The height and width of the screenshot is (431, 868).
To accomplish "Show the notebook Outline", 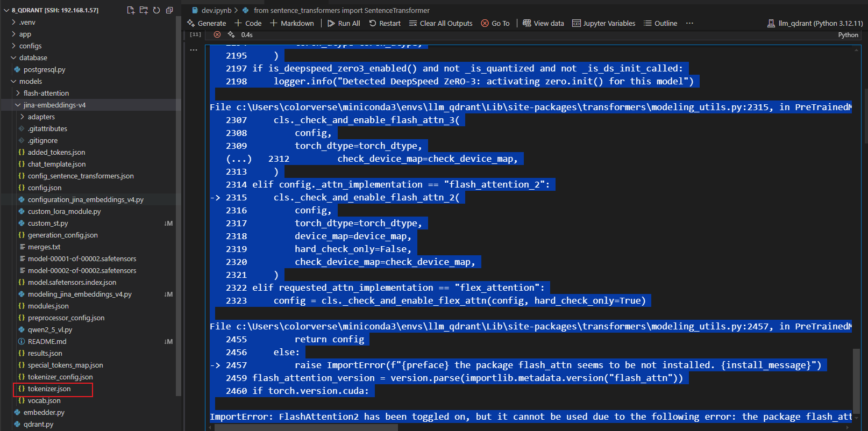I will (660, 23).
